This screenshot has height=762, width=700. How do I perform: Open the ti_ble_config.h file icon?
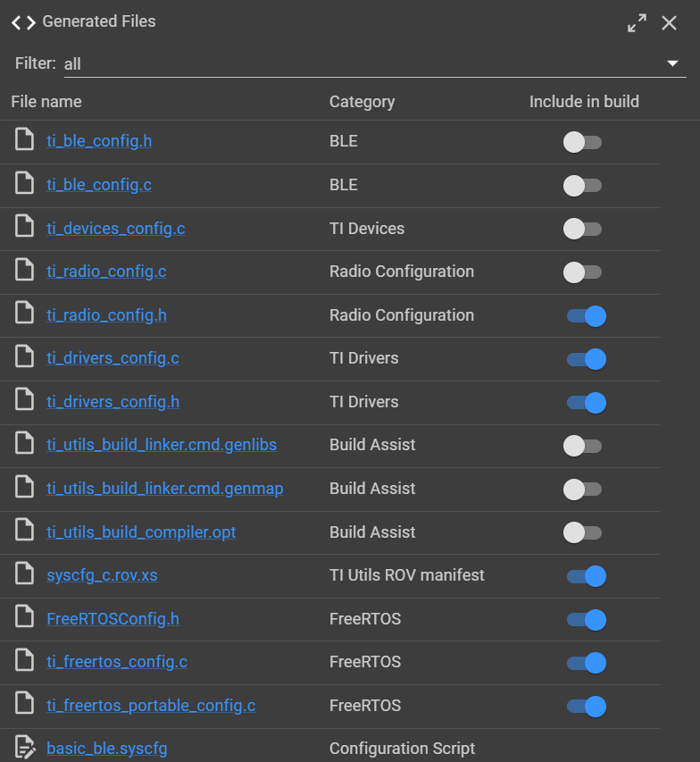24,140
